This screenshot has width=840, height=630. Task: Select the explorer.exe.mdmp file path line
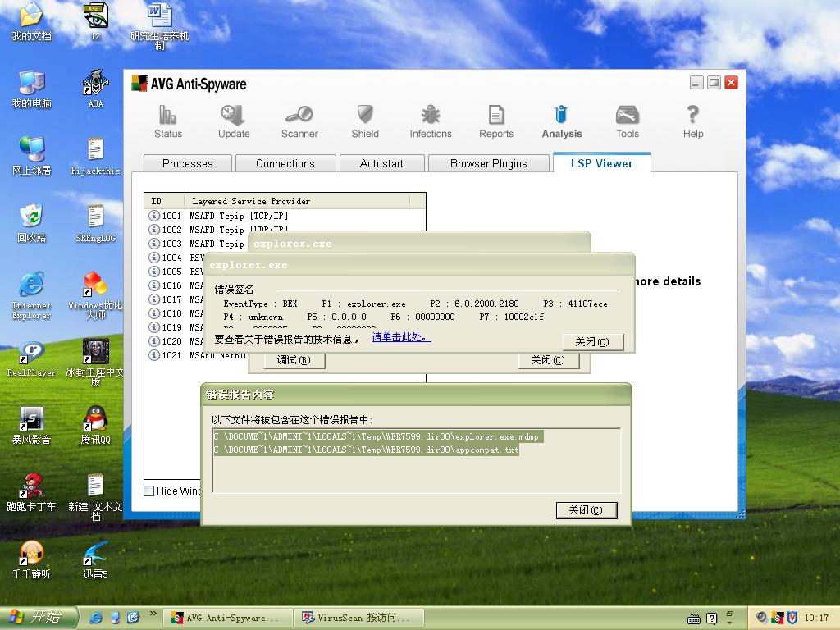pos(377,436)
